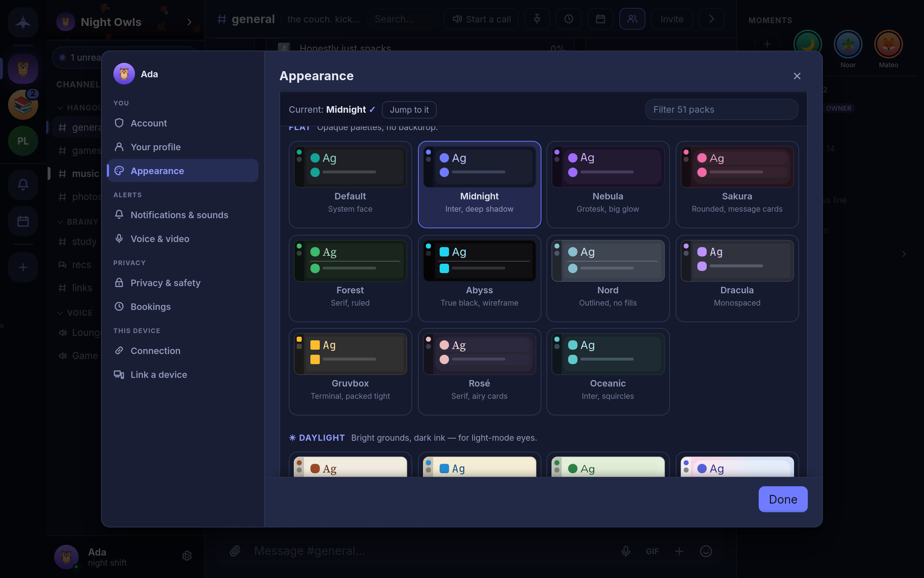The width and height of the screenshot is (924, 578).
Task: Pick the Gruvbox theme pack
Action: point(350,371)
